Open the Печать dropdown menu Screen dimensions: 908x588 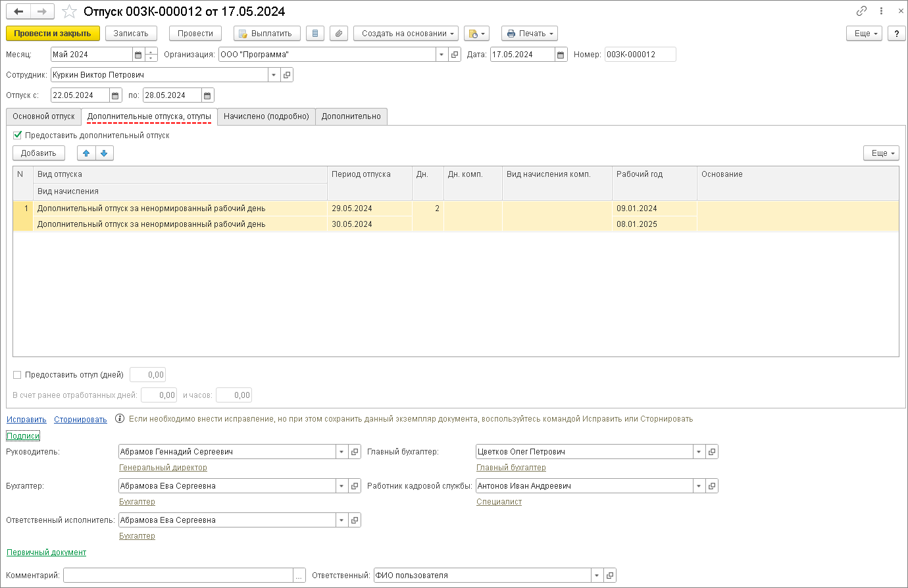click(530, 34)
